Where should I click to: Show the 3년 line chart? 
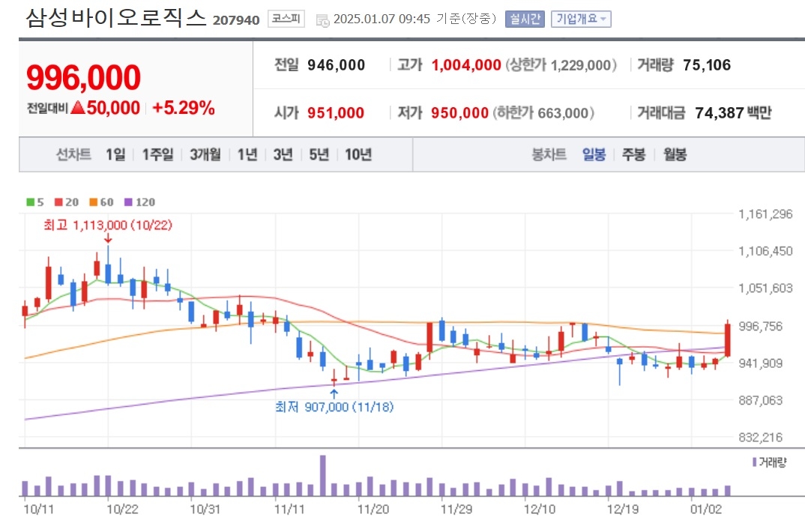pyautogui.click(x=283, y=154)
